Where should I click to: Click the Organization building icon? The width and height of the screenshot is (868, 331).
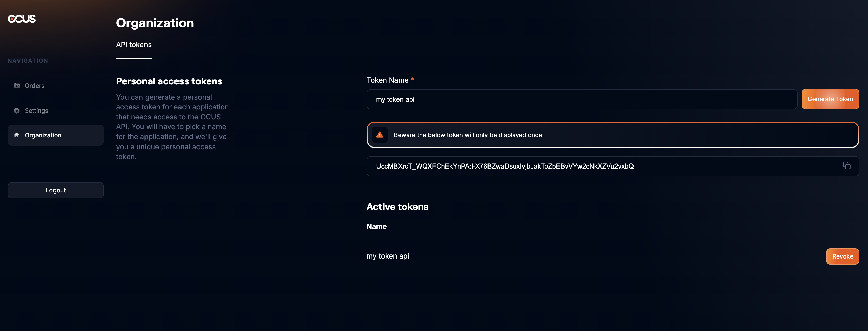click(16, 135)
